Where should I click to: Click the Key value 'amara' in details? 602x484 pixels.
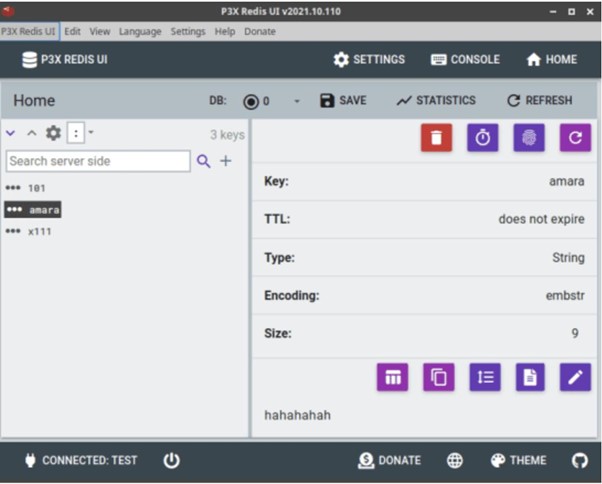pyautogui.click(x=567, y=181)
